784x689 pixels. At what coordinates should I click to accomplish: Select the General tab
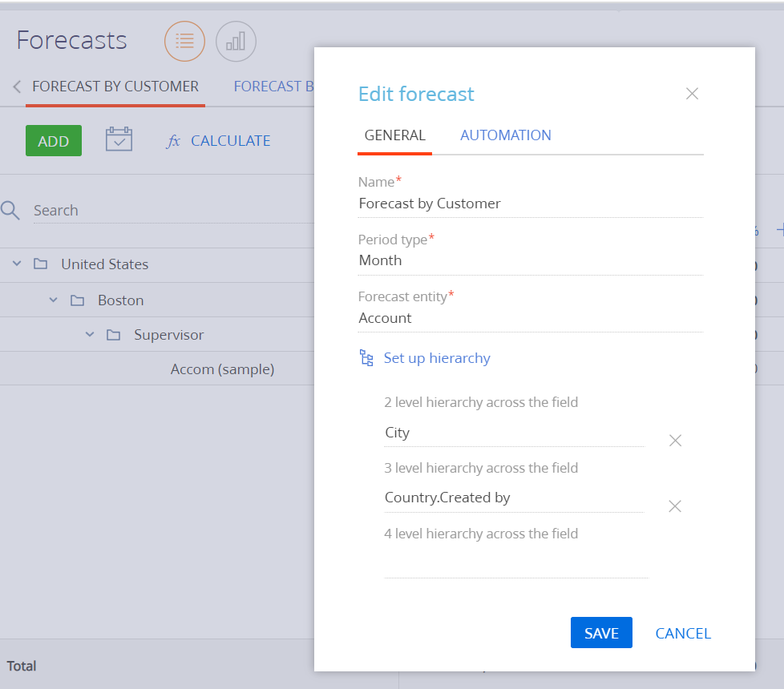pyautogui.click(x=394, y=135)
